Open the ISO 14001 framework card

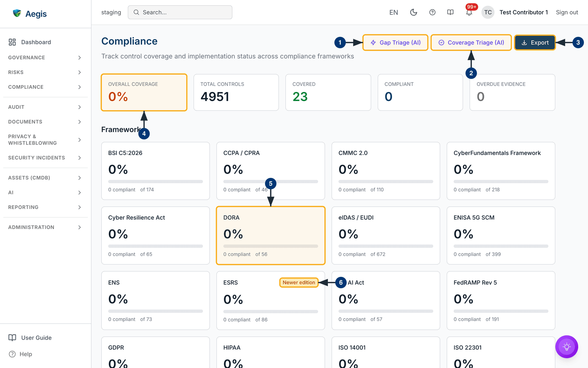pyautogui.click(x=386, y=352)
